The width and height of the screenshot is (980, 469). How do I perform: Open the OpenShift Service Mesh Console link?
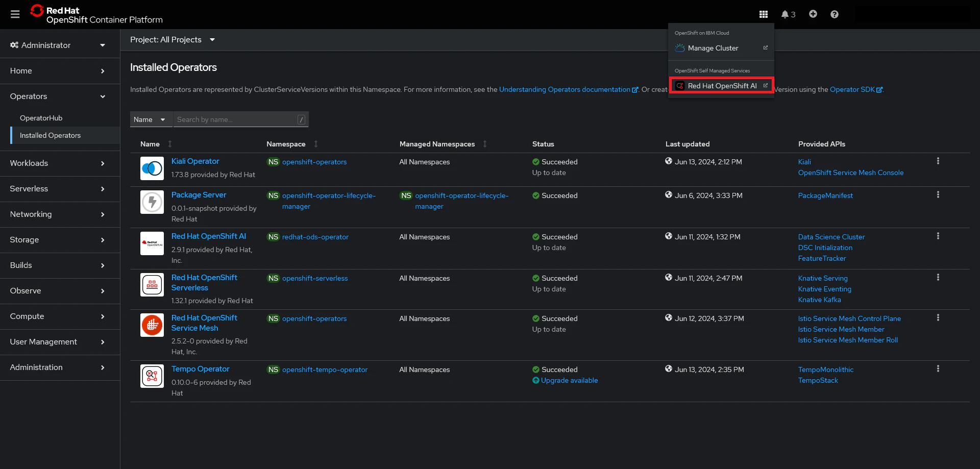tap(851, 172)
